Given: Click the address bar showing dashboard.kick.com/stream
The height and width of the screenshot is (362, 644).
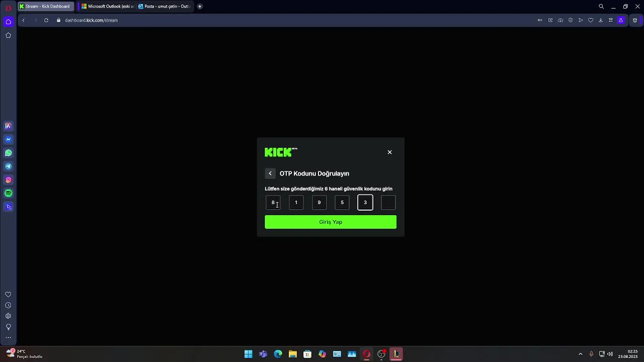Looking at the screenshot, I should coord(91,20).
